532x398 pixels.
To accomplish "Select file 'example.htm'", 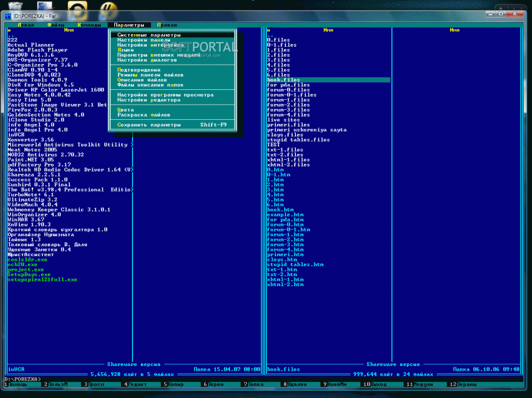I will coord(285,214).
